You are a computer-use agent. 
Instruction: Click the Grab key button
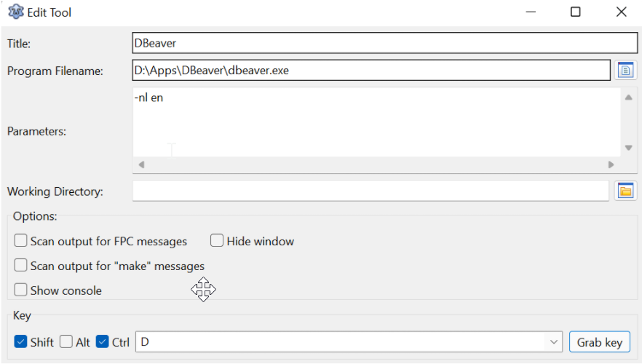tap(600, 342)
